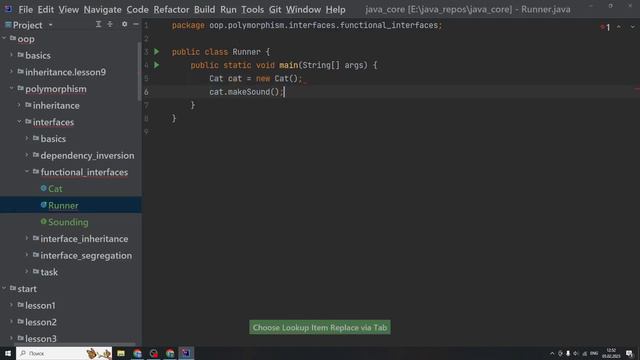
Task: Open the Tools menu
Action: (252, 9)
